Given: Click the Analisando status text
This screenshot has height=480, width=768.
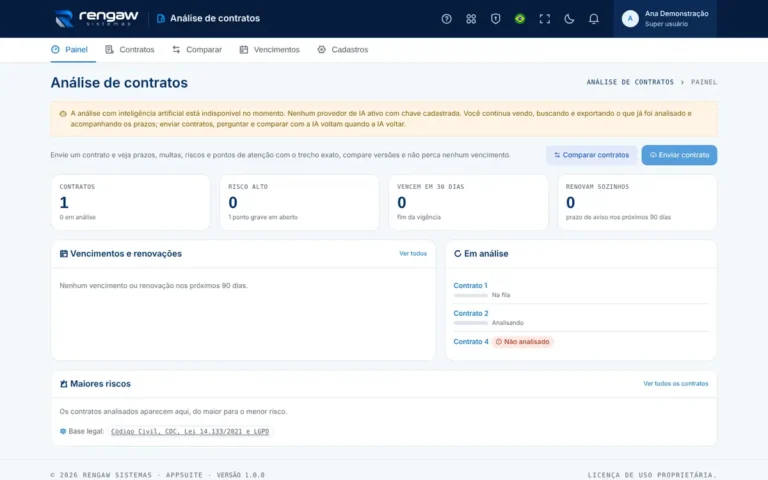Looking at the screenshot, I should tap(507, 323).
